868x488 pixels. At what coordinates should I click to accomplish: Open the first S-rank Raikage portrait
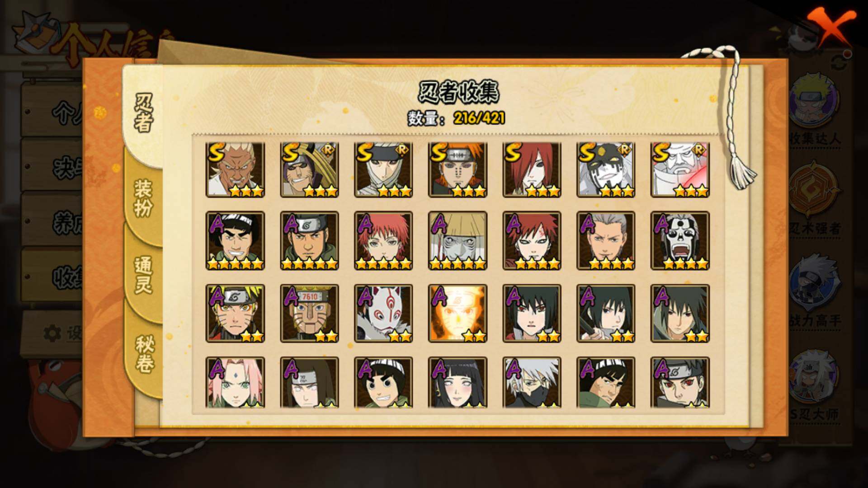pyautogui.click(x=235, y=169)
